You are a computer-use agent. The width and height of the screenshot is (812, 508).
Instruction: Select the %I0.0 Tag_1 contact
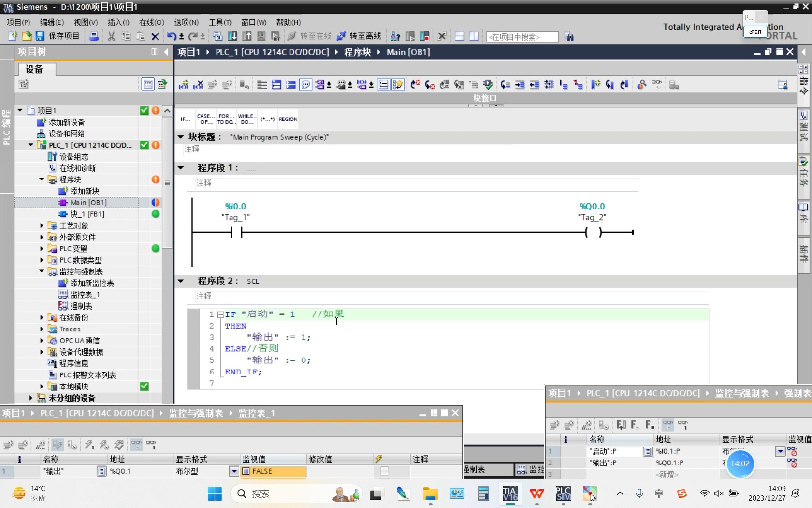pyautogui.click(x=236, y=232)
